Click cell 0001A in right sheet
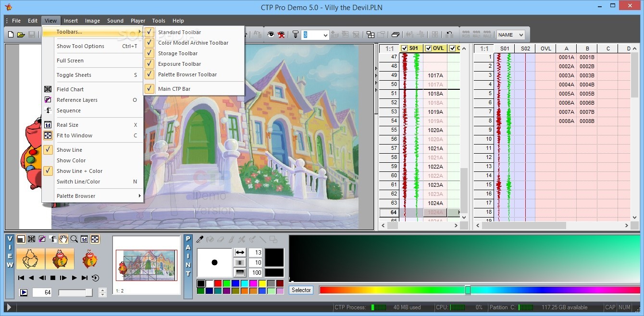The width and height of the screenshot is (644, 316). [566, 57]
